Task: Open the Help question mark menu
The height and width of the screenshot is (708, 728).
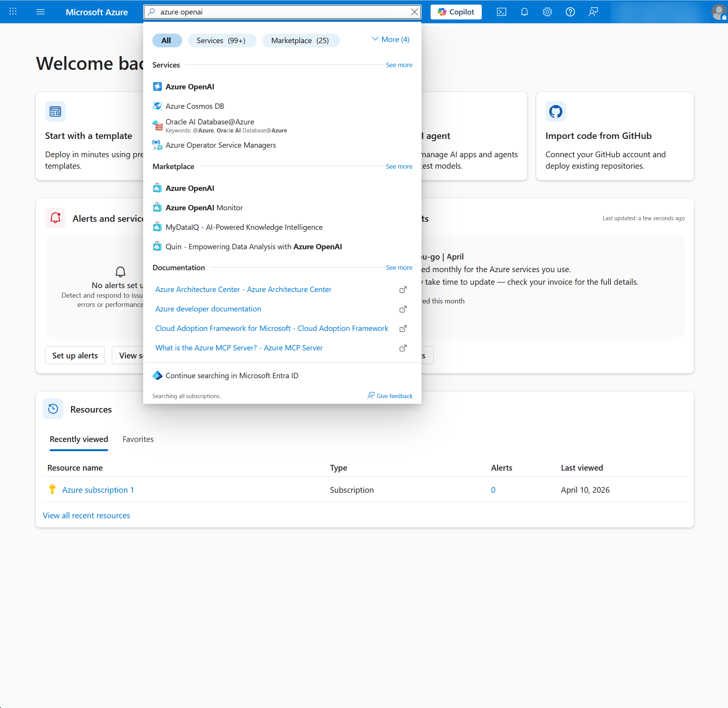Action: (x=570, y=12)
